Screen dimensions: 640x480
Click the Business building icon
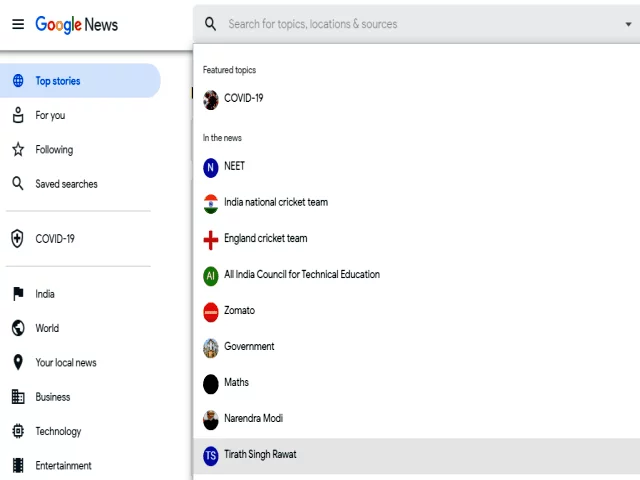[x=18, y=397]
